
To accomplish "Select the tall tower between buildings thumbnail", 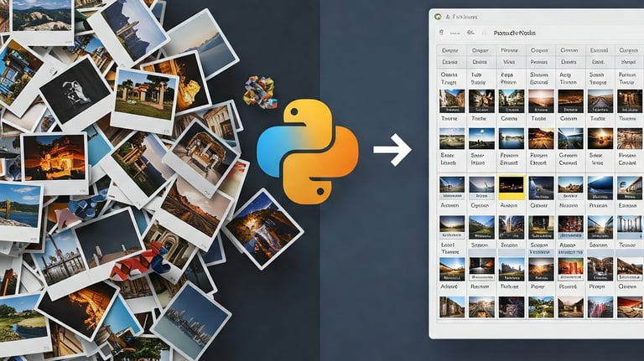I will [512, 227].
